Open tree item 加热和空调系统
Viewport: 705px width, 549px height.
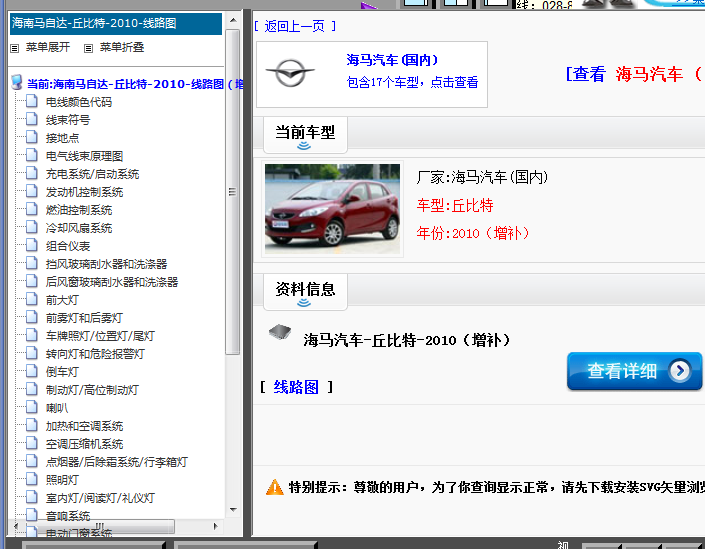[84, 426]
